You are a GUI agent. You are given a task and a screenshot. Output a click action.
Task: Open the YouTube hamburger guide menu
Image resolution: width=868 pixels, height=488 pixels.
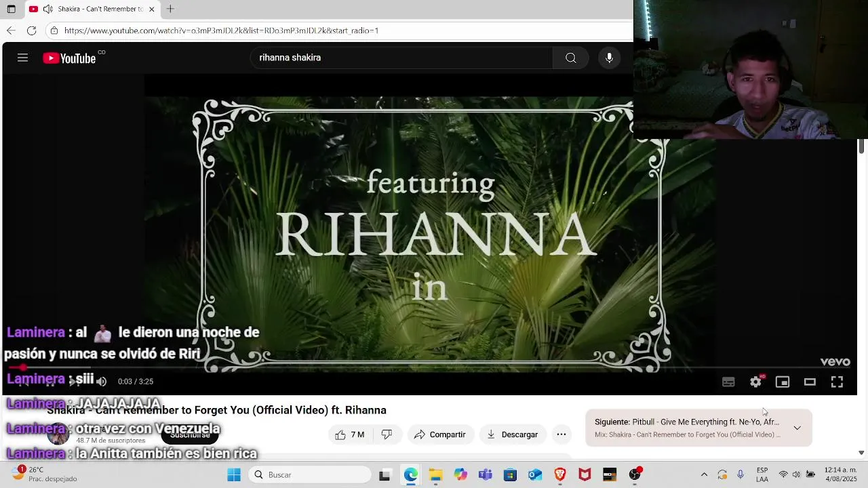coord(22,58)
